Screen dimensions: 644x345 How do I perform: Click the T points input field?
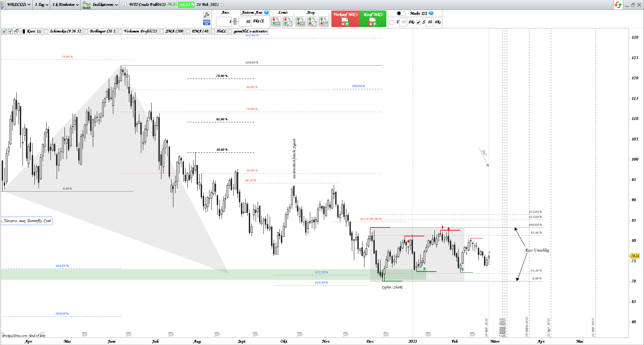403,22
